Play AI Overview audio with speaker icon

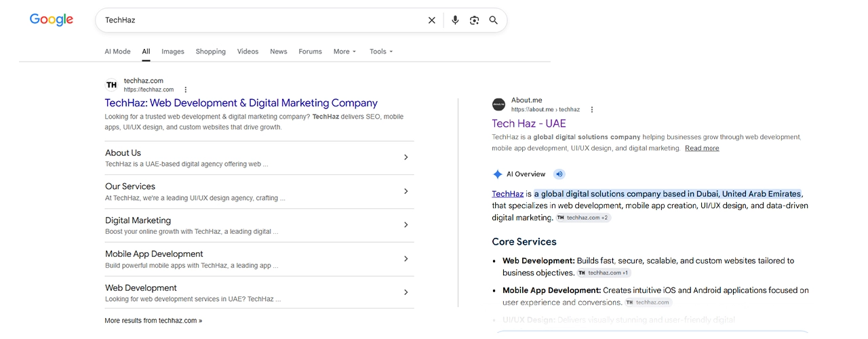tap(559, 174)
